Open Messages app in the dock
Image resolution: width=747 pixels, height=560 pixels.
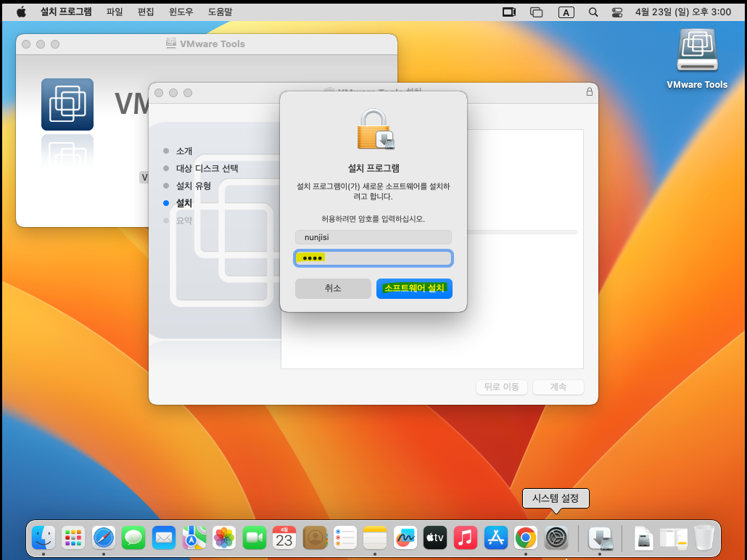click(133, 538)
